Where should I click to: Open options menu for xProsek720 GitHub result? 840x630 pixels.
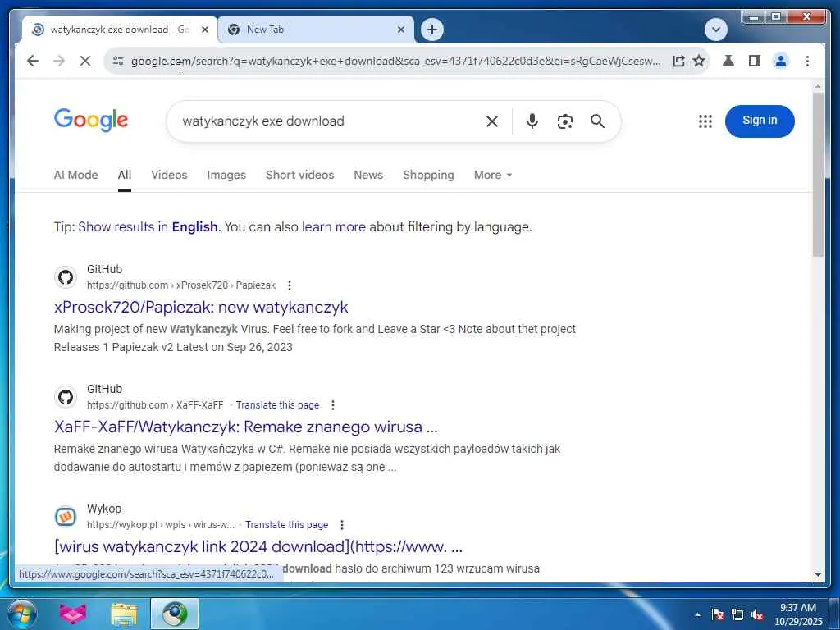(290, 285)
